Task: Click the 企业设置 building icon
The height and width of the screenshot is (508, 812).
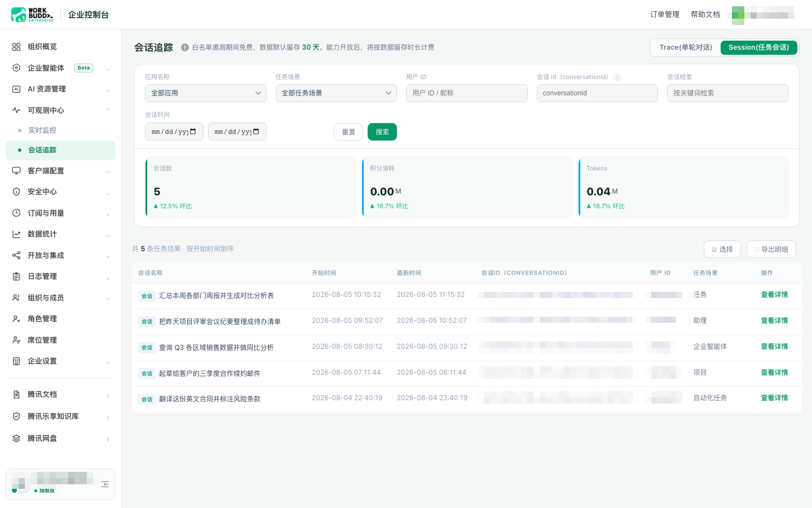Action: click(16, 361)
